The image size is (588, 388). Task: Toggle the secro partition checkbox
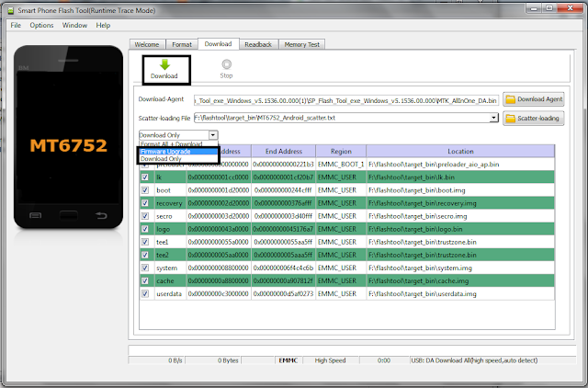coord(145,216)
